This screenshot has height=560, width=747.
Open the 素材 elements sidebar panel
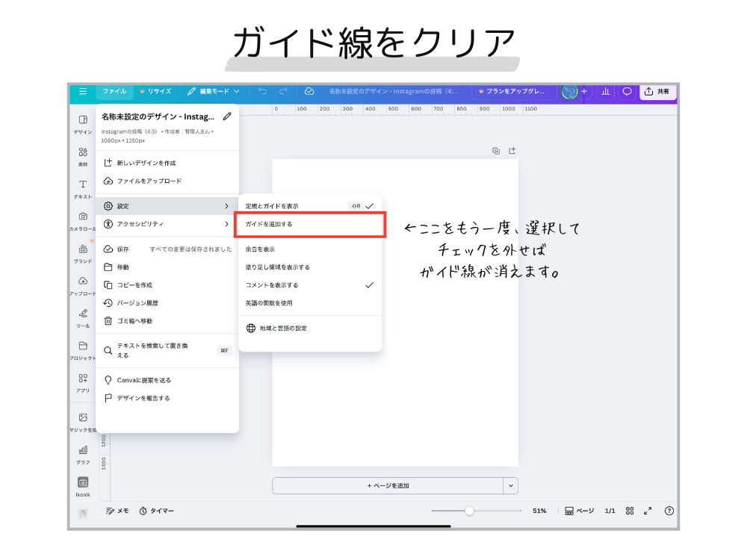(83, 156)
